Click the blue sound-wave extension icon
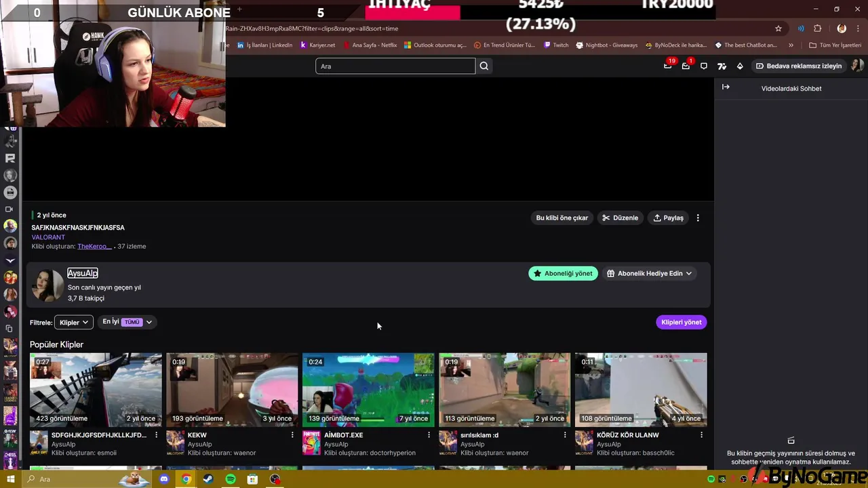Screen dimensions: 868x488 (801, 28)
